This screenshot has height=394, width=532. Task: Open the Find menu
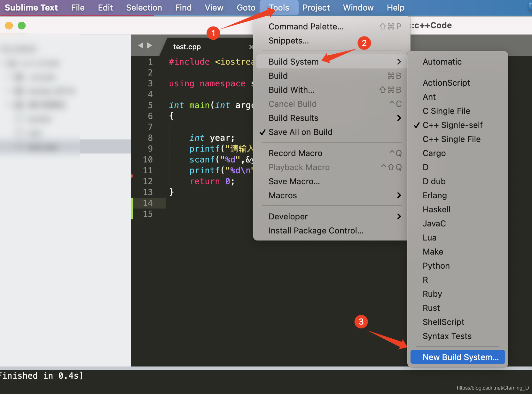pos(183,8)
